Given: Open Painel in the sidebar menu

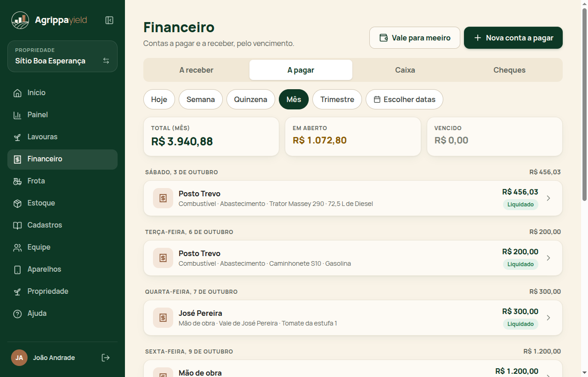Looking at the screenshot, I should tap(62, 115).
